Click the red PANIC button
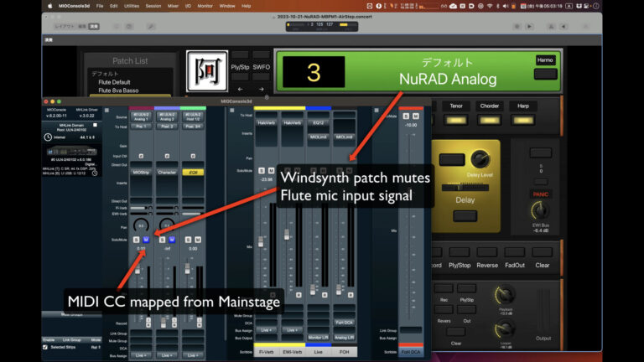644x362 pixels. pyautogui.click(x=541, y=194)
